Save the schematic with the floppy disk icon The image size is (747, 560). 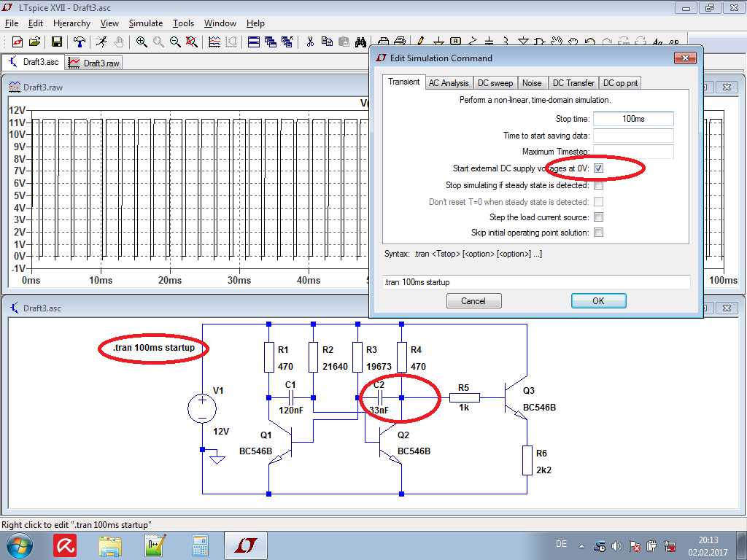point(57,42)
